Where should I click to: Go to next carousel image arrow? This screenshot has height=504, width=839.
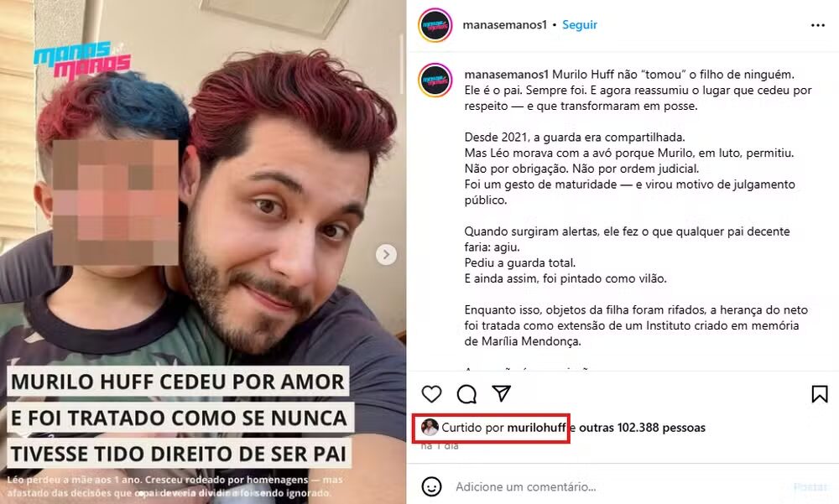pos(386,255)
